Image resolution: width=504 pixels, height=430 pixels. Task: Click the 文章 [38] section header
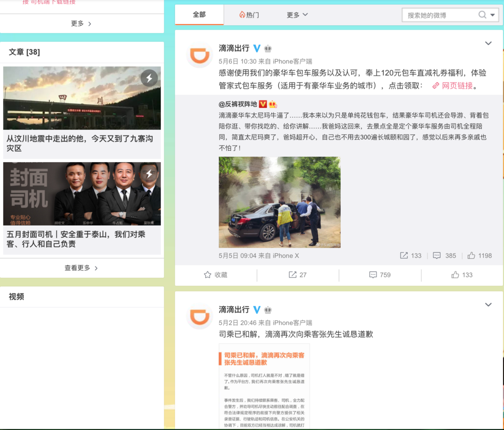[x=24, y=52]
